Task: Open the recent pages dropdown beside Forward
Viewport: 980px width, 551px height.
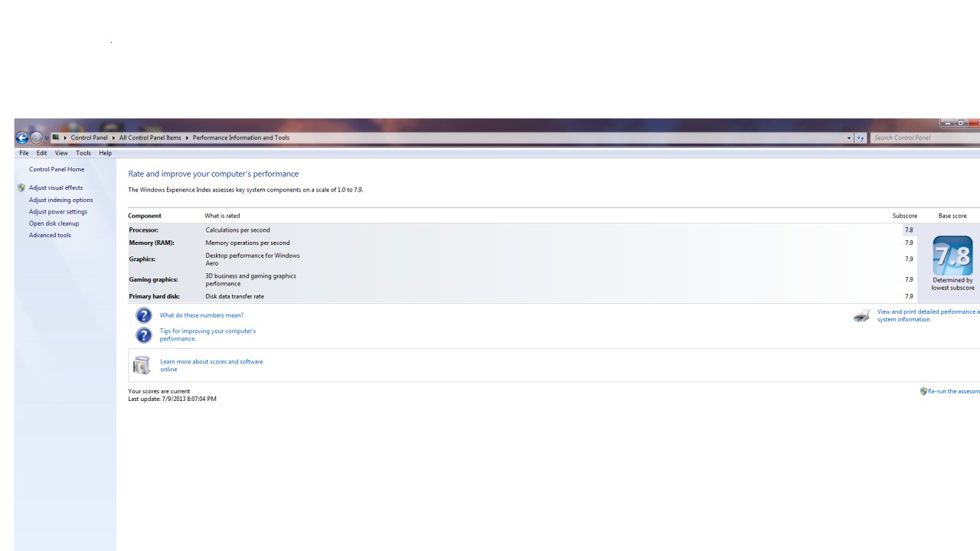Action: tap(46, 139)
